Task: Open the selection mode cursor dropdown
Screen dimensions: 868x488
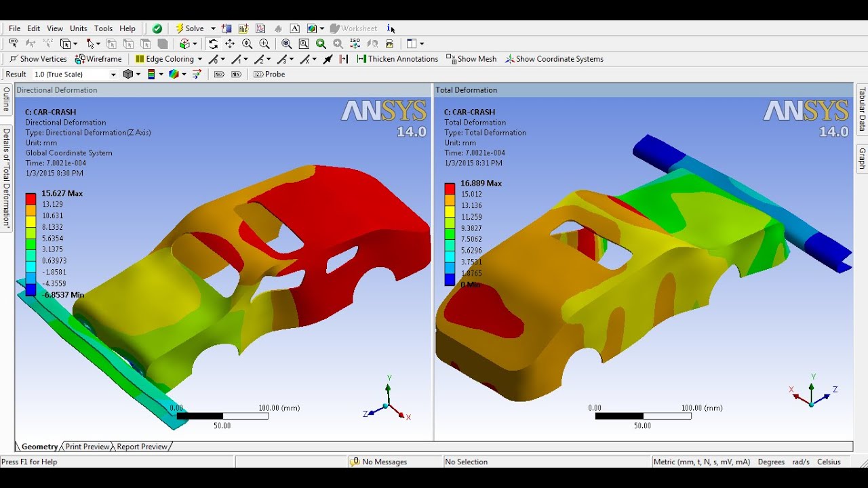Action: point(98,43)
